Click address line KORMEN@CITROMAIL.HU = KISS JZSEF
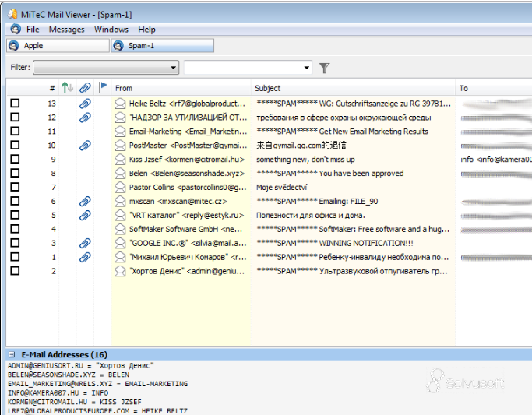 coord(74,402)
